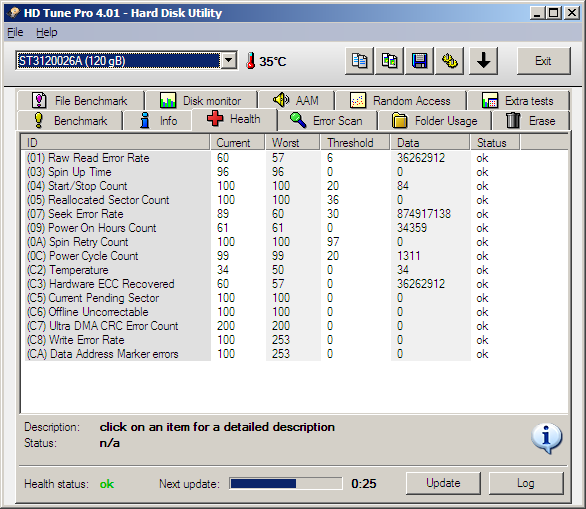Viewport: 586px width, 509px height.
Task: Click the Next update progress bar
Action: pyautogui.click(x=286, y=484)
